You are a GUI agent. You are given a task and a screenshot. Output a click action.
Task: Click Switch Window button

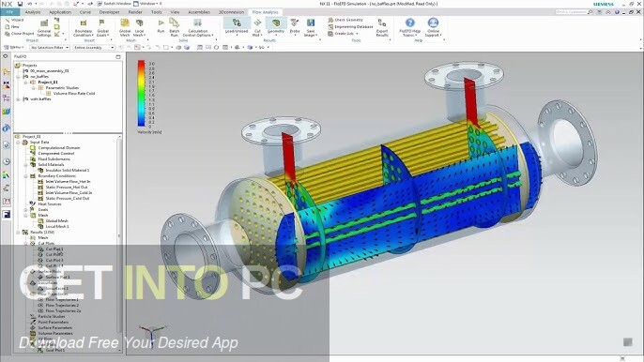click(115, 4)
